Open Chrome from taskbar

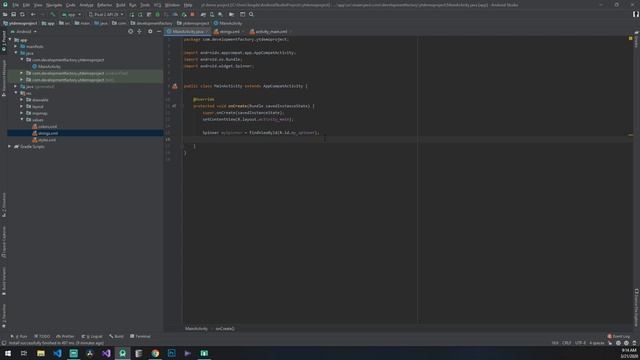click(x=156, y=353)
